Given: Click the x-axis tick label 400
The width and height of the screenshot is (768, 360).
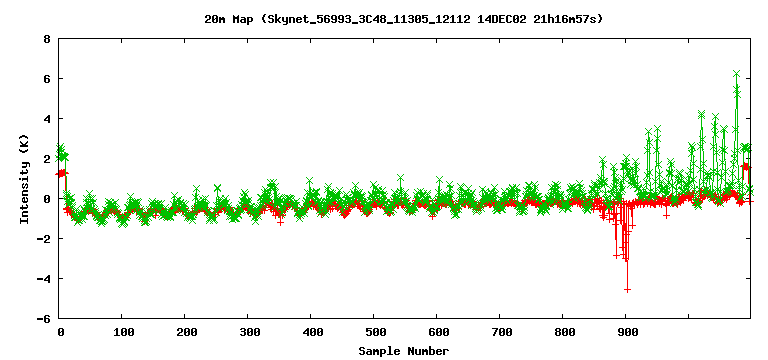Looking at the screenshot, I should [311, 333].
